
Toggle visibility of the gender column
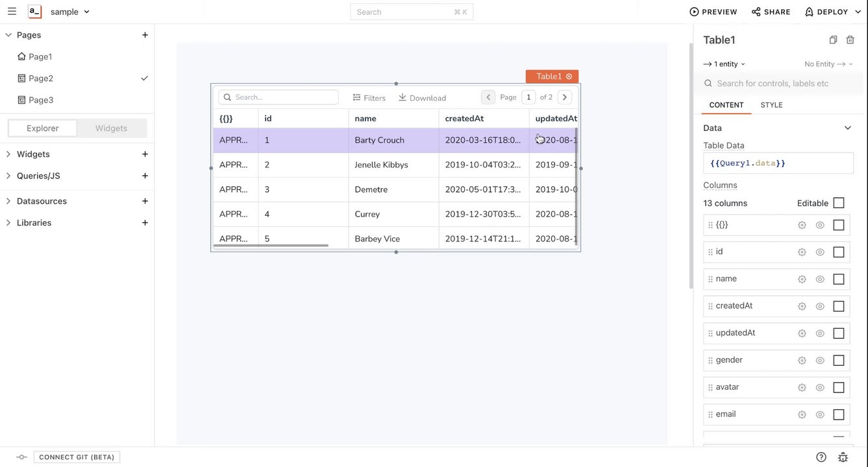[x=820, y=361]
